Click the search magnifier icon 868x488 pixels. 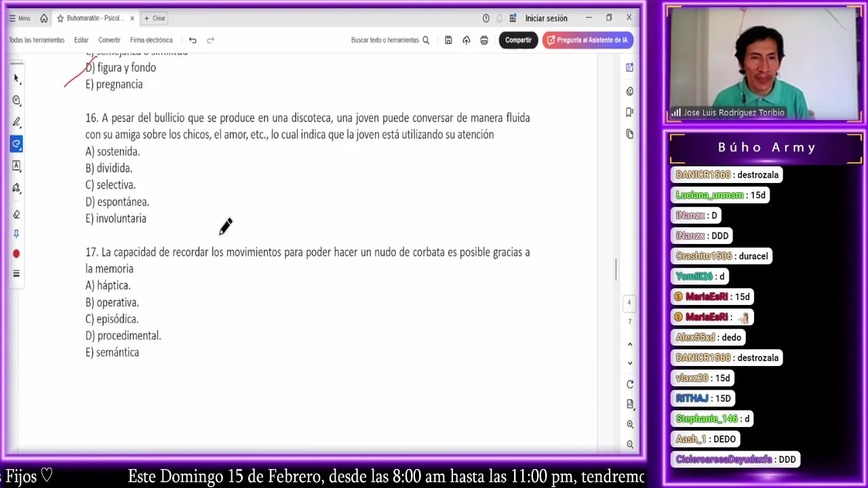coord(426,40)
